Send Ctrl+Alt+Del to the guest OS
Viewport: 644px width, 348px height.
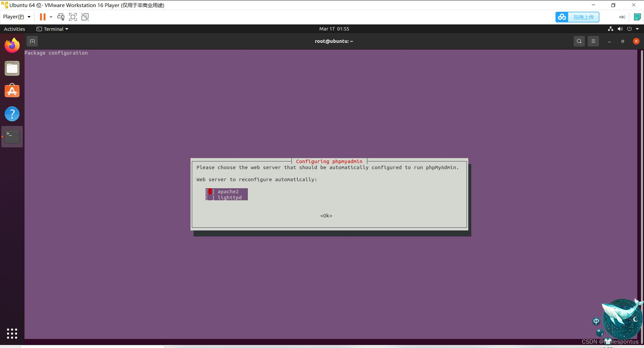pyautogui.click(x=61, y=17)
